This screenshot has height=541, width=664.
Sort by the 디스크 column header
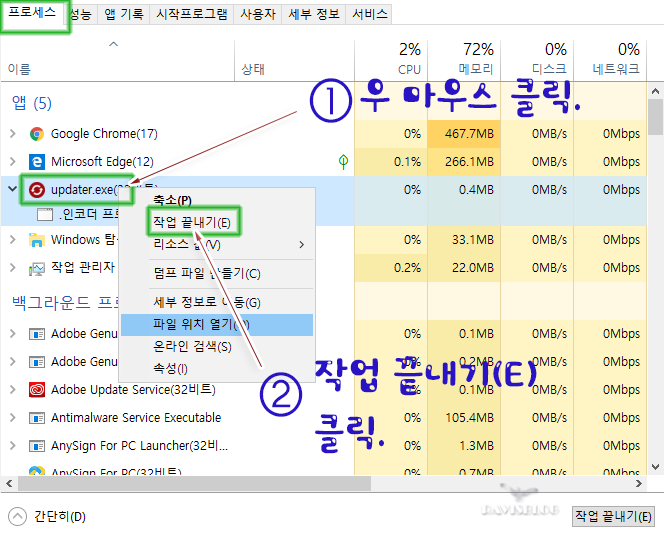click(x=537, y=60)
